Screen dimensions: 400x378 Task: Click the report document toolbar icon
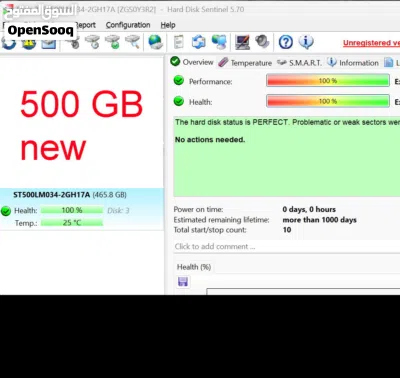point(179,42)
